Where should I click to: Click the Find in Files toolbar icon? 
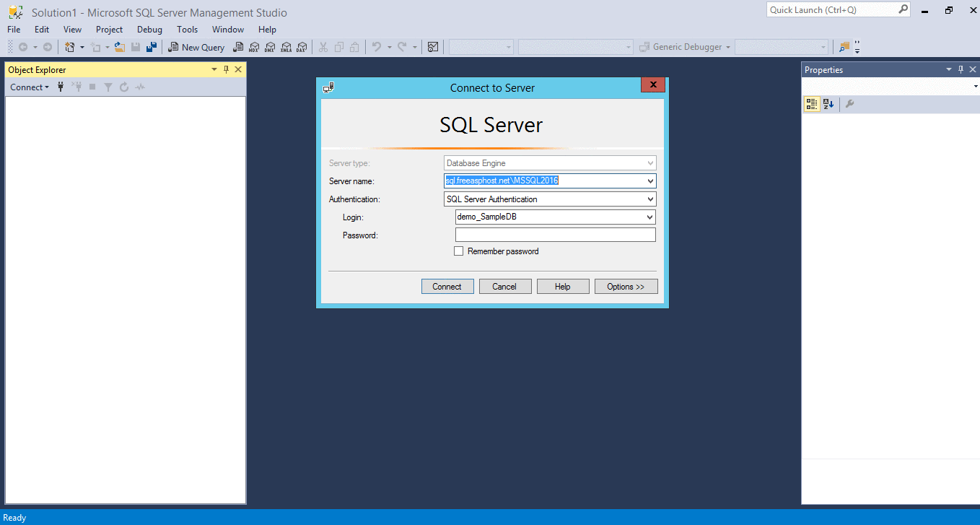[x=844, y=47]
